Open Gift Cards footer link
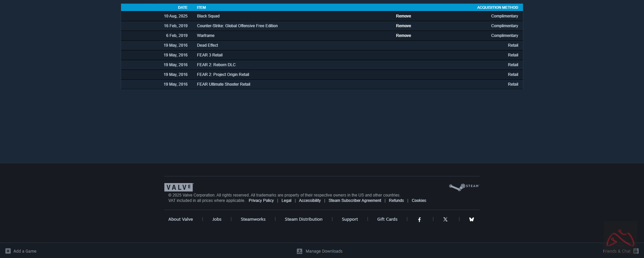This screenshot has width=644, height=258. coord(387,219)
